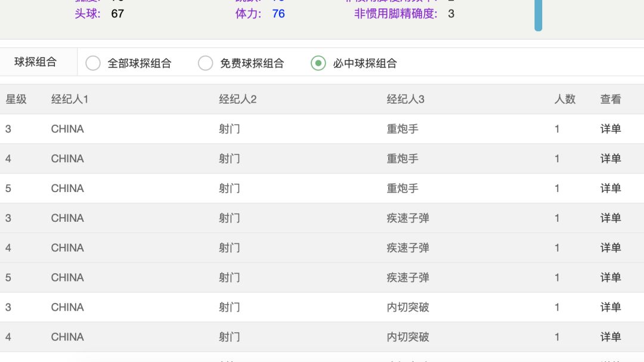View 详单 for 5-star 重炮手 row
Screen dimensions: 644x362
coord(611,188)
